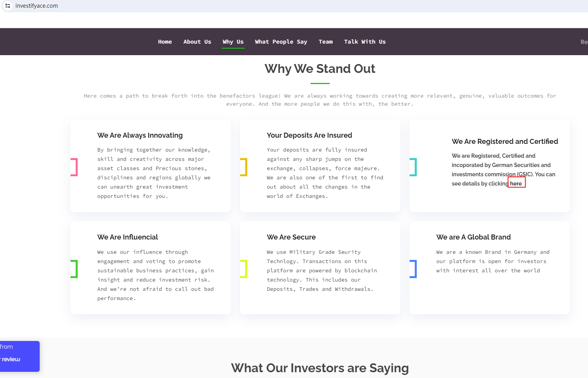Select the Why Us navigation item

(x=233, y=42)
